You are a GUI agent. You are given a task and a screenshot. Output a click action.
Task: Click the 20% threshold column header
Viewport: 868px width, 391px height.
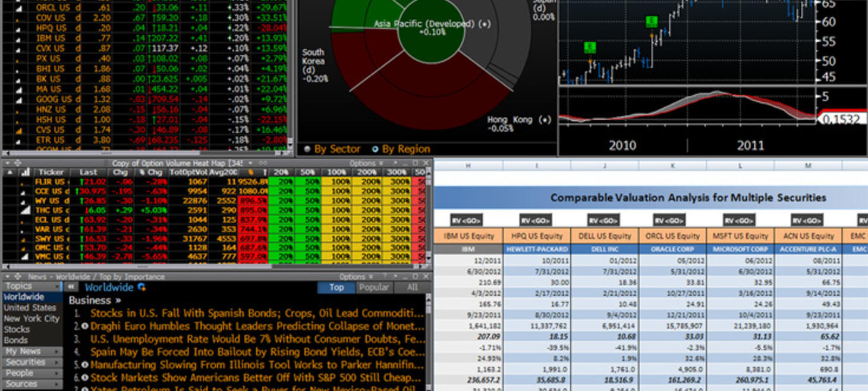coord(281,172)
